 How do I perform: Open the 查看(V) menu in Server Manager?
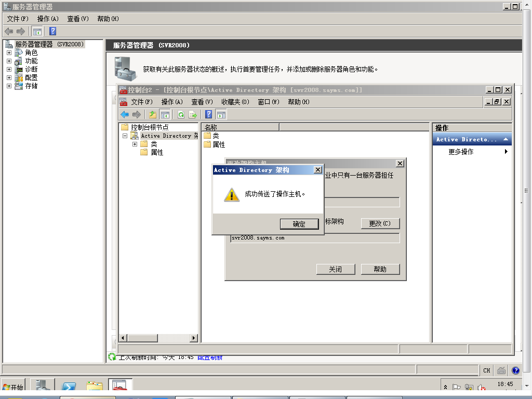77,19
